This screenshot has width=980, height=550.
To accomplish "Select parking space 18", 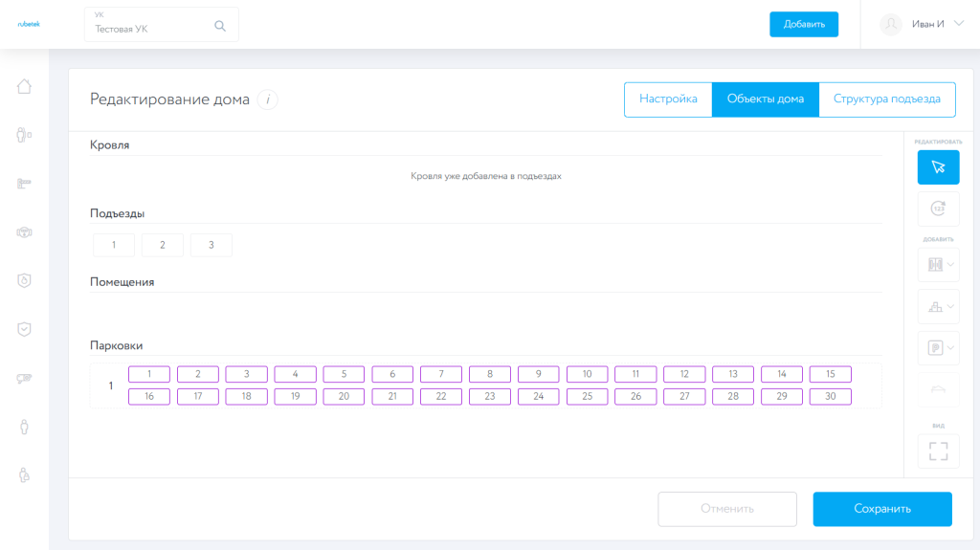I will pyautogui.click(x=246, y=396).
